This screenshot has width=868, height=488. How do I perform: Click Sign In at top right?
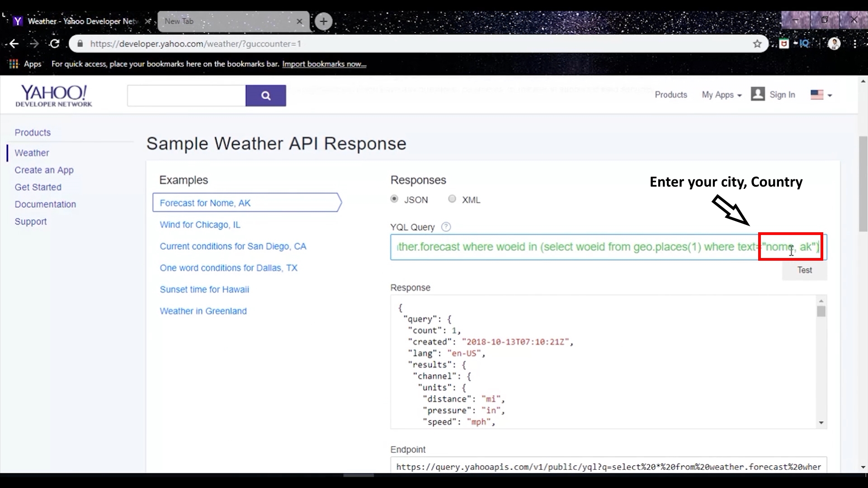tap(782, 95)
